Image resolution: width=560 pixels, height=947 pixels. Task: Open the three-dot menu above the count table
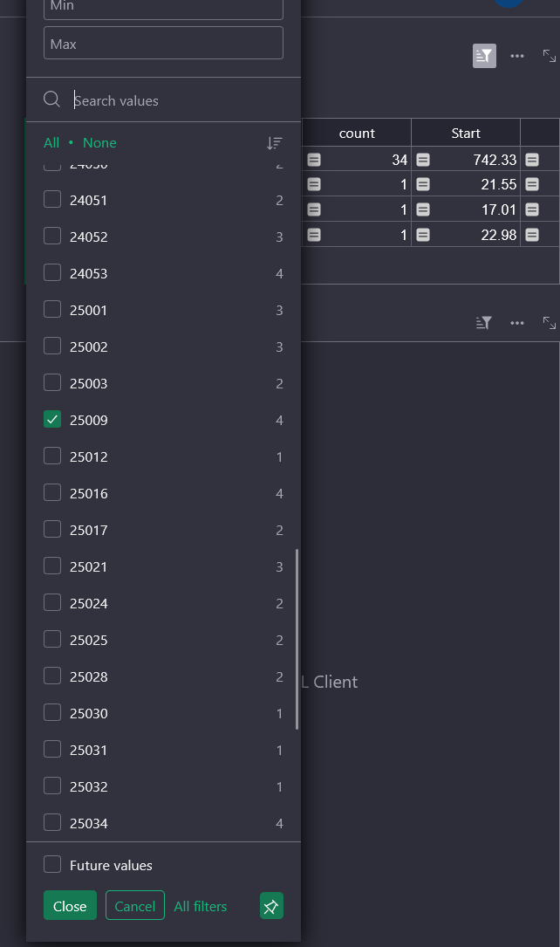click(517, 56)
